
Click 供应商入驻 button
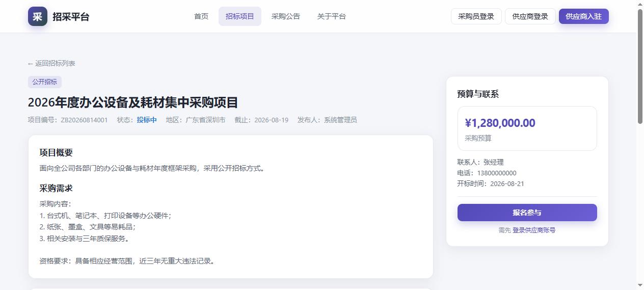(x=584, y=16)
